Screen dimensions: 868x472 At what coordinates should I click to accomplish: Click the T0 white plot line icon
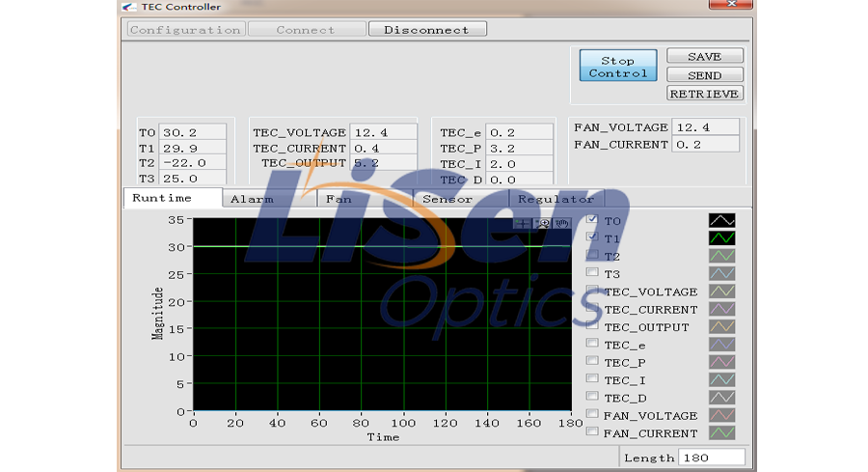click(x=723, y=220)
